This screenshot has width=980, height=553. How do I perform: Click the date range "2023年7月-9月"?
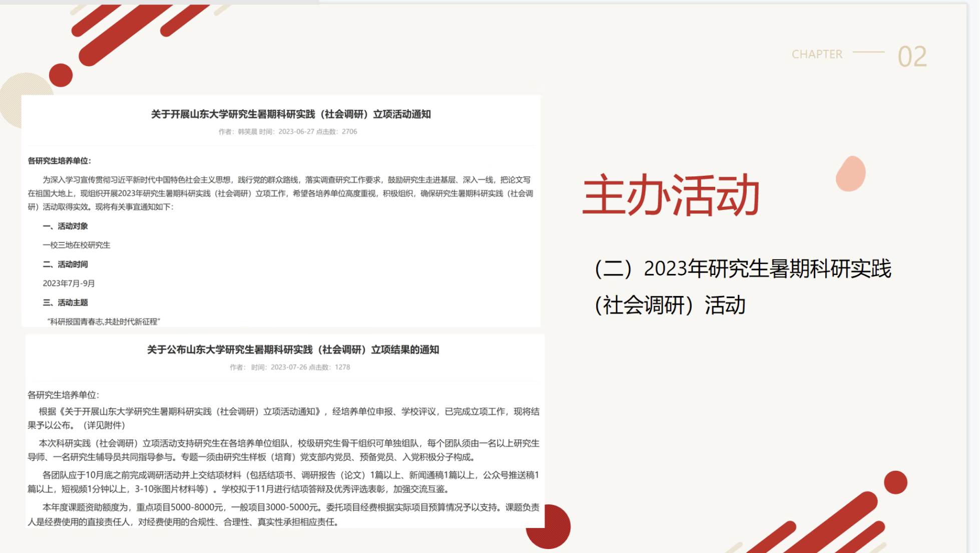(x=69, y=284)
